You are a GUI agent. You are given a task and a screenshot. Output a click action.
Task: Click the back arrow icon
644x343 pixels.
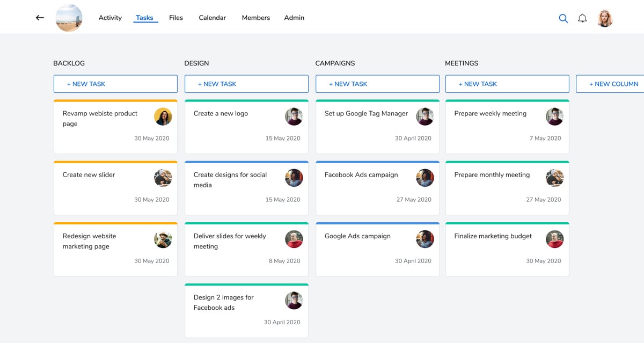click(x=40, y=18)
